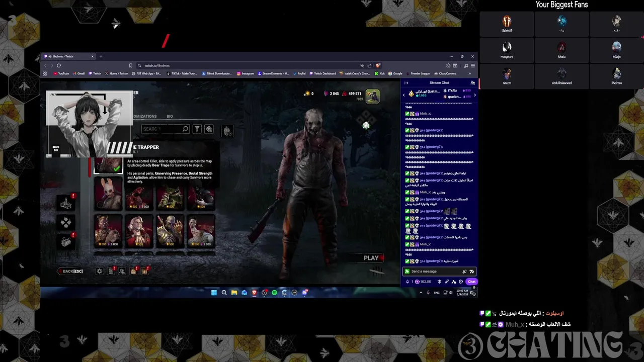Collapse the Stream Chat panel arrow
The width and height of the screenshot is (644, 362).
(x=407, y=83)
